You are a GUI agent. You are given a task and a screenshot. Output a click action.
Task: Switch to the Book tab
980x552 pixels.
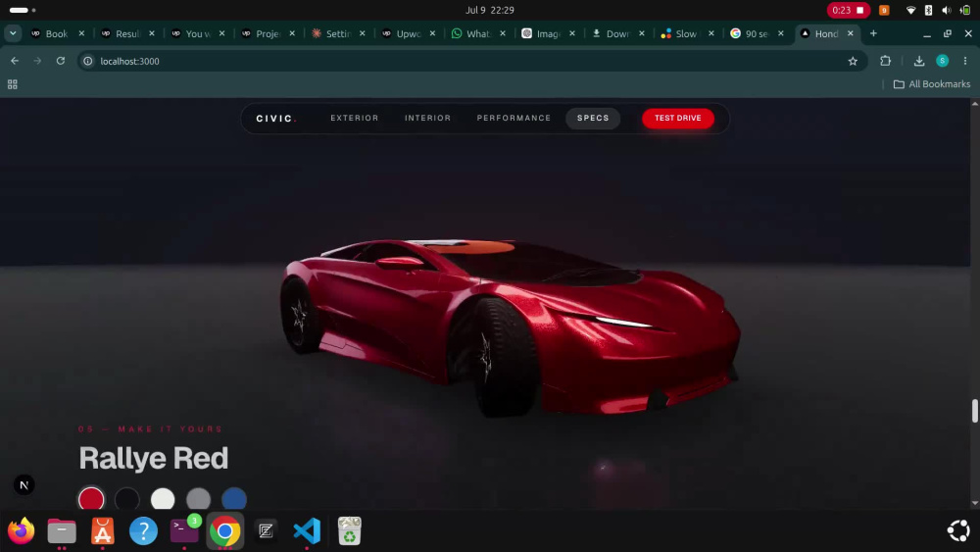tap(56, 33)
